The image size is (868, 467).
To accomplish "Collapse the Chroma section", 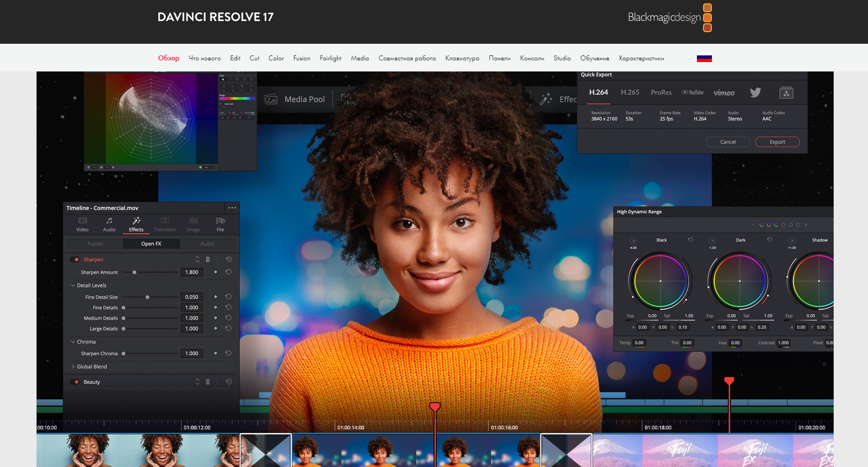I will [73, 342].
